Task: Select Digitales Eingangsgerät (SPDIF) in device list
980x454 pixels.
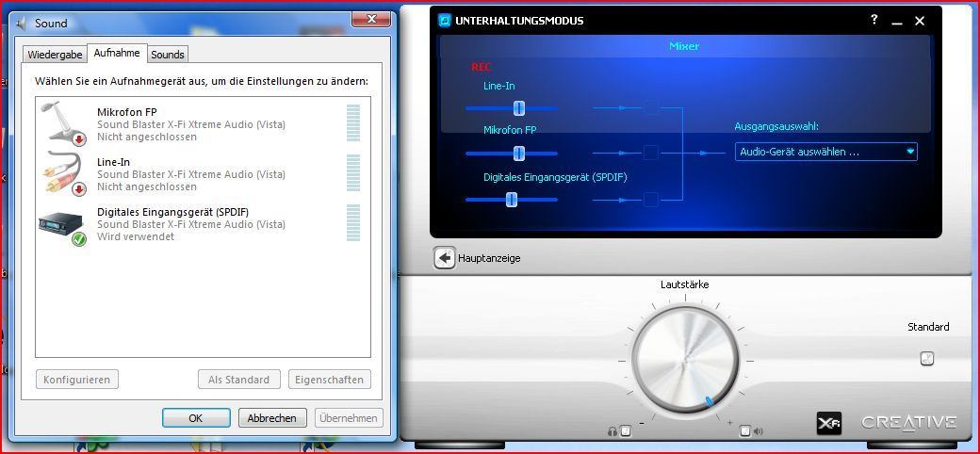Action: pos(203,224)
